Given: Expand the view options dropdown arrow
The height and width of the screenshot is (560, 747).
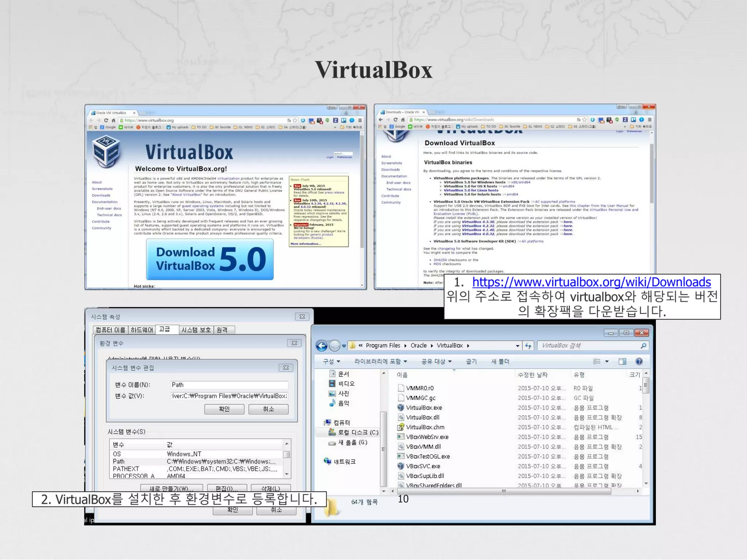Looking at the screenshot, I should click(607, 361).
